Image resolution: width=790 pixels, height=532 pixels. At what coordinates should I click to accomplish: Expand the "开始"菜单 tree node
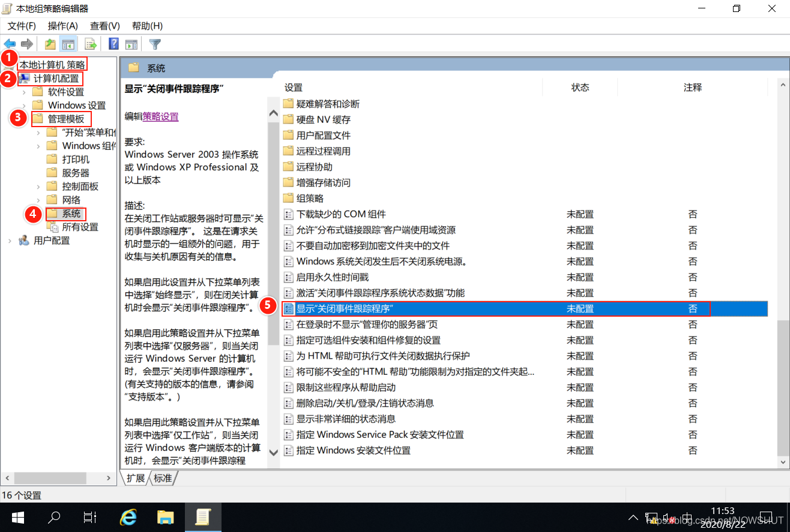38,132
